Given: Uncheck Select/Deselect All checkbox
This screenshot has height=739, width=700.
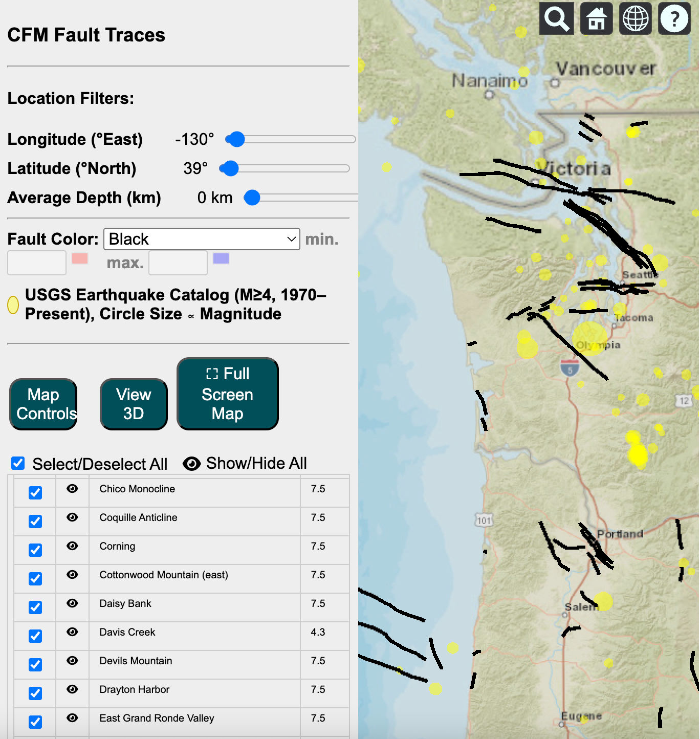Looking at the screenshot, I should [18, 464].
